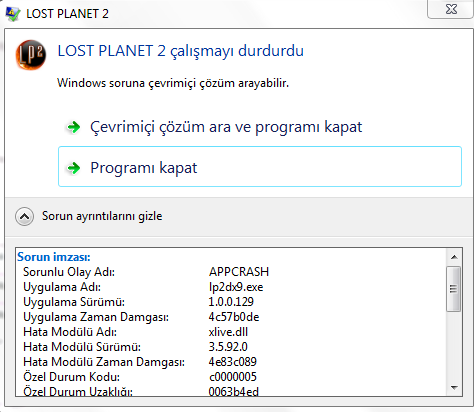Click the 'Uygulama Adı:' label
This screenshot has width=474, height=412.
[62, 287]
